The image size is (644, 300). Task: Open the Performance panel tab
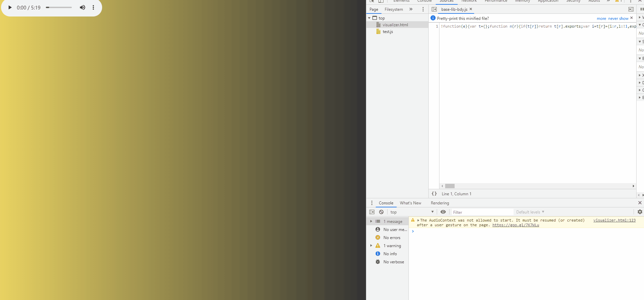pyautogui.click(x=496, y=1)
